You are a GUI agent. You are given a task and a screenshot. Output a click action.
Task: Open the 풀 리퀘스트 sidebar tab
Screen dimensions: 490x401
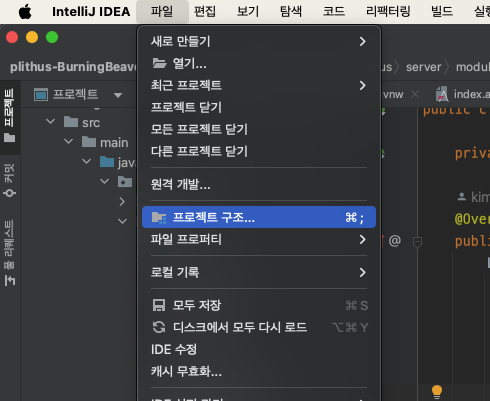tap(10, 253)
